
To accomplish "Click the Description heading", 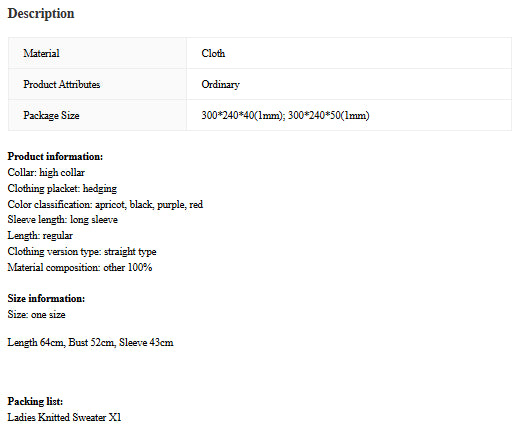I will (x=41, y=14).
